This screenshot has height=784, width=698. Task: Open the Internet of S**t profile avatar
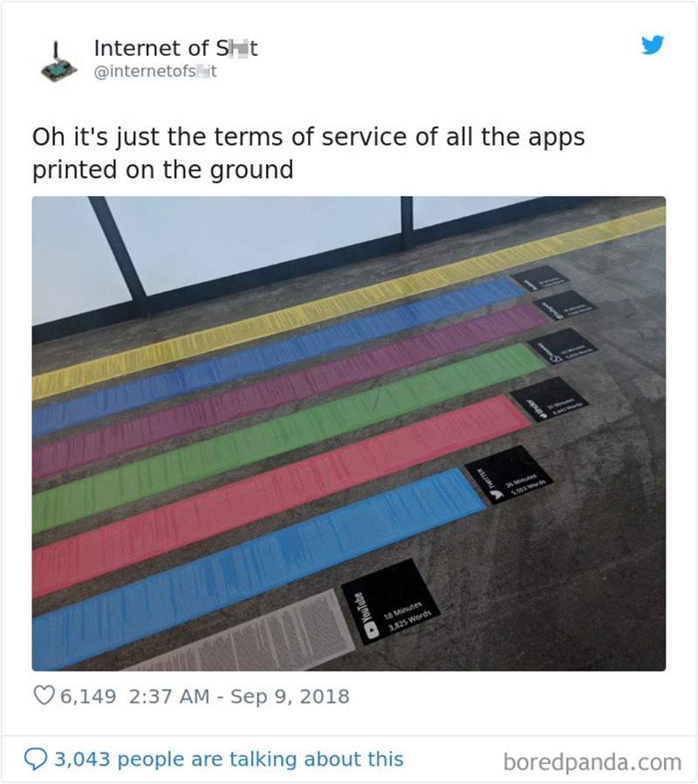pyautogui.click(x=57, y=59)
